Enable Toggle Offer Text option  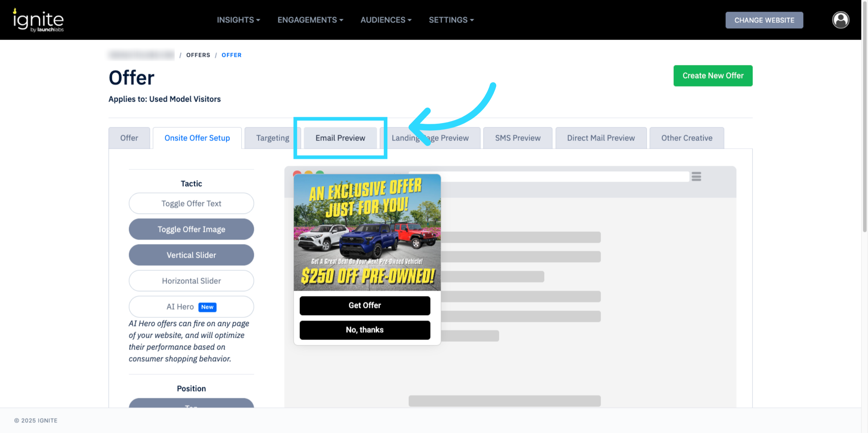point(191,203)
